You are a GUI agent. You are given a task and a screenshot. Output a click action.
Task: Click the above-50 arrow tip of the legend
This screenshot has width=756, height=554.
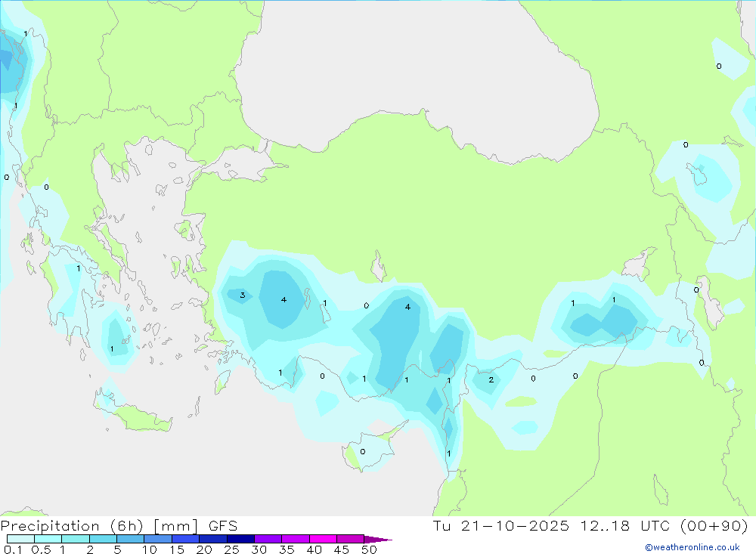[x=377, y=540]
